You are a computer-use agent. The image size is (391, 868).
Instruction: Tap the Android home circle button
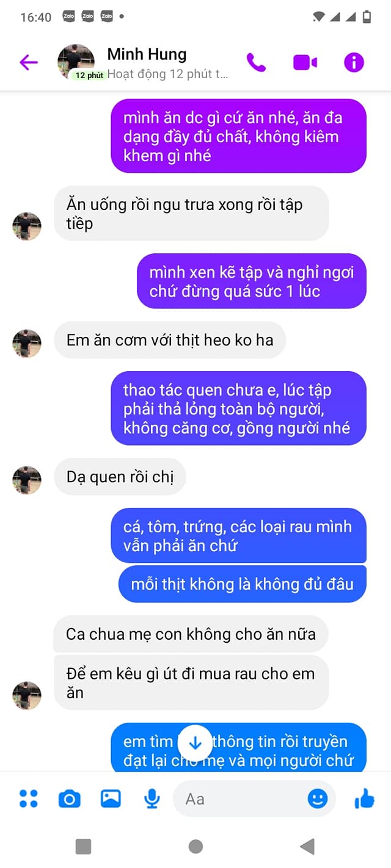click(195, 846)
